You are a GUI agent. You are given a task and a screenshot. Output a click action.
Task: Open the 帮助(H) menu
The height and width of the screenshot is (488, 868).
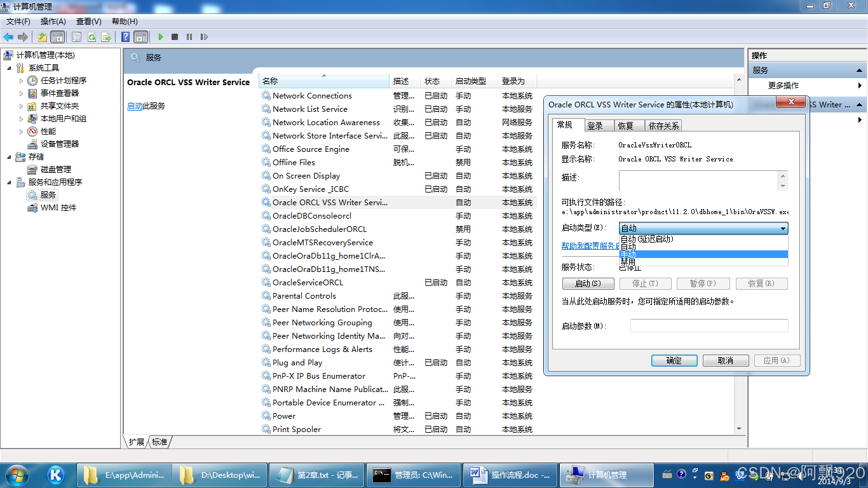click(125, 22)
